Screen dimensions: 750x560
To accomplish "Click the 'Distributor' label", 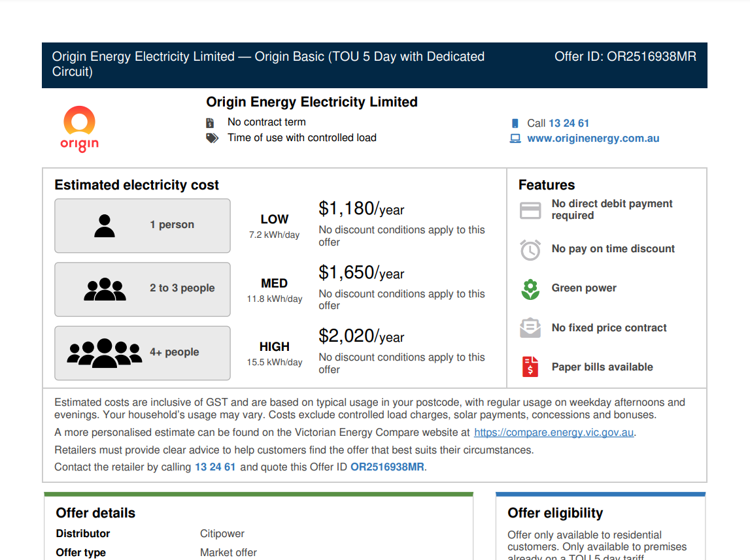I will click(x=83, y=534).
